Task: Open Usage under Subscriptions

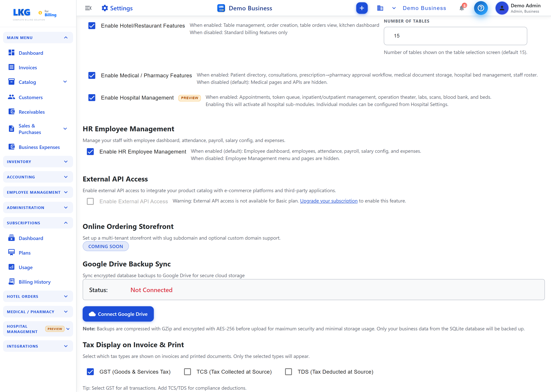Action: point(26,267)
